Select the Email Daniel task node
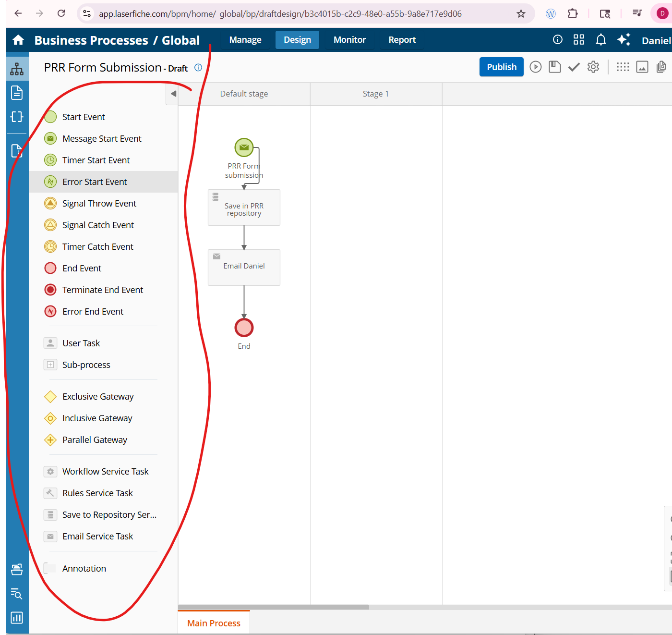 pos(244,268)
